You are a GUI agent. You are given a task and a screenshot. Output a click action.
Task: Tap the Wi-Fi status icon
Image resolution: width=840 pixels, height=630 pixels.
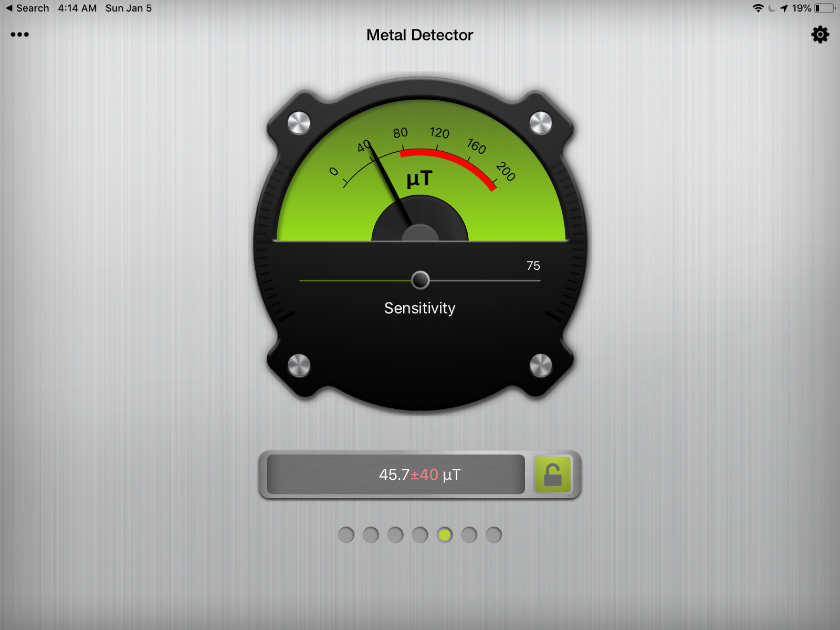(x=758, y=8)
